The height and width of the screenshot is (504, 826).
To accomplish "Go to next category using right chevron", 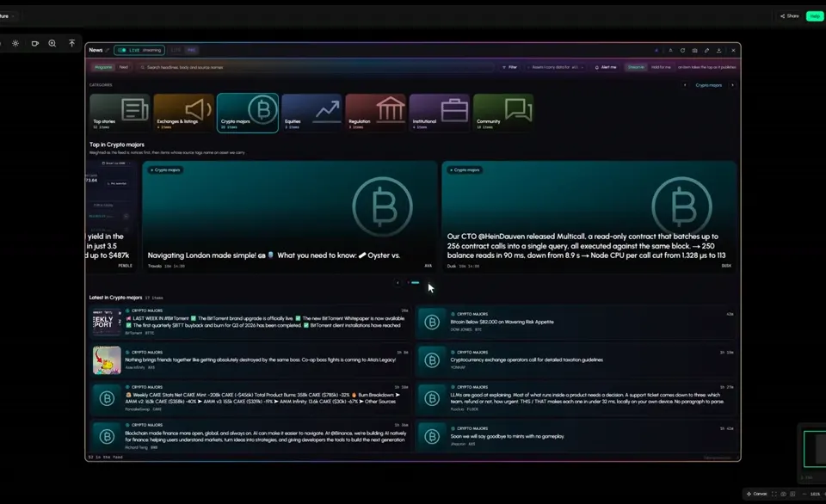I will click(x=732, y=85).
